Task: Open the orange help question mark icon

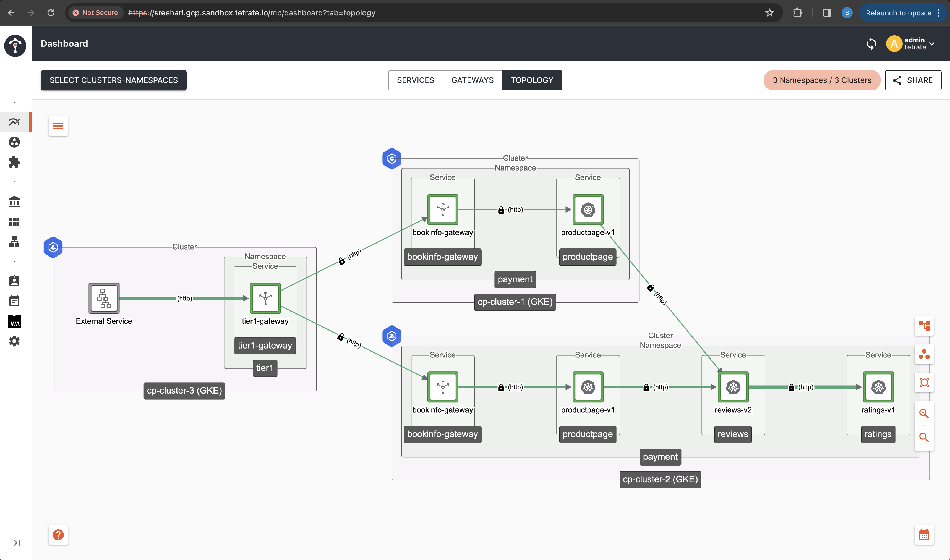Action: 58,535
